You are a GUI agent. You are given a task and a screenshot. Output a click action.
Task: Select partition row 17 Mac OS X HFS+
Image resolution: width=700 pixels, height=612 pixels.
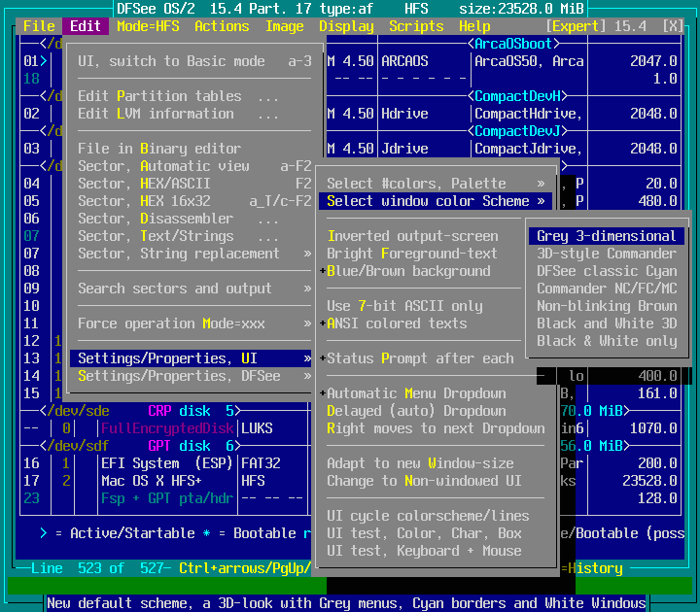(165, 481)
